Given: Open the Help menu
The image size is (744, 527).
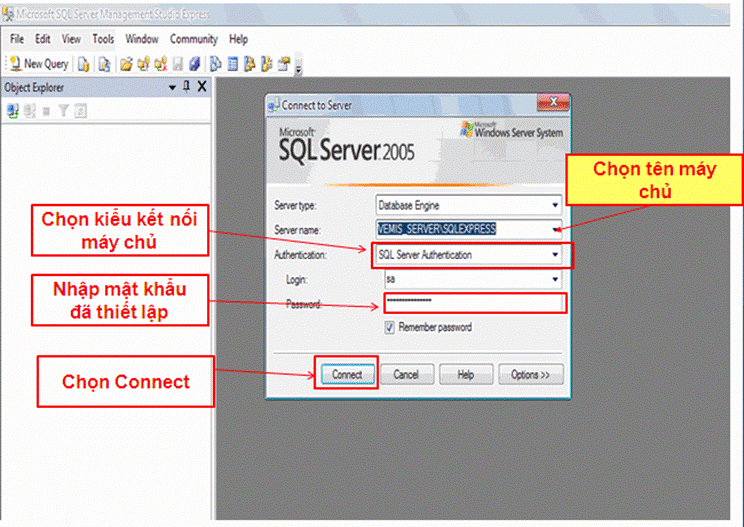Looking at the screenshot, I should point(238,39).
